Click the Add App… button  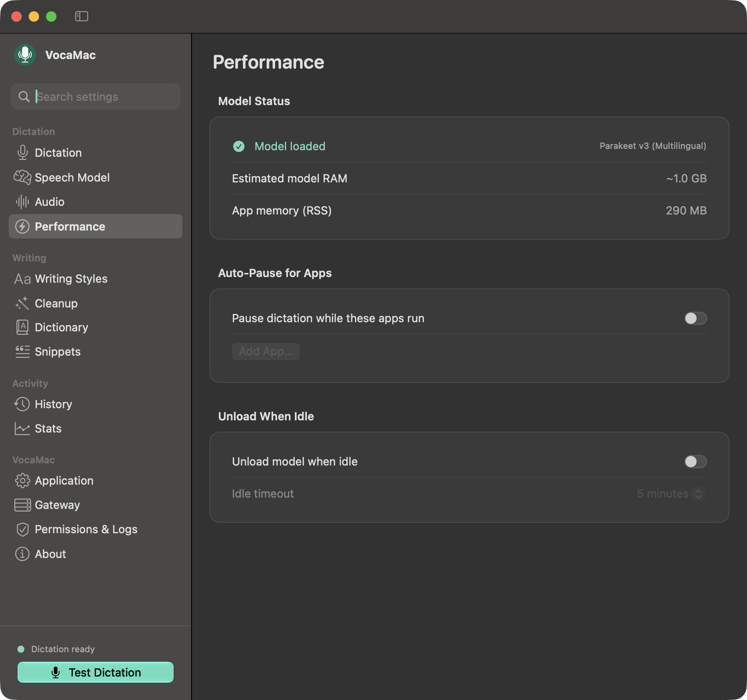tap(266, 351)
